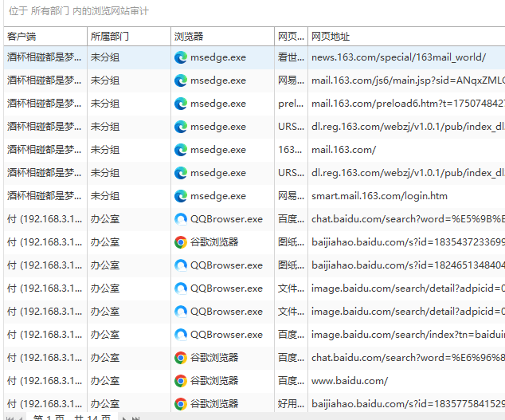
Task: Click Chrome icon in baijiahao id=1835437233699 row
Action: click(x=180, y=242)
